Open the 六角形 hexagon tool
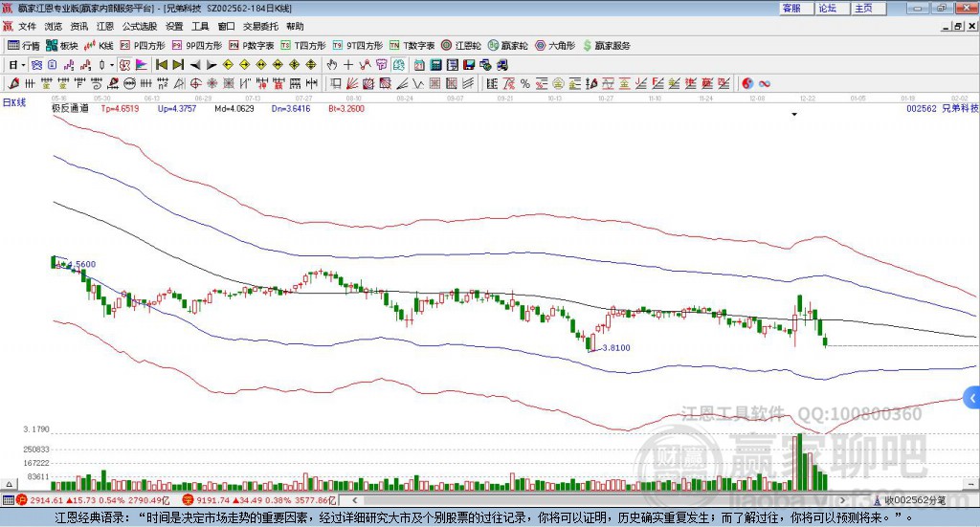The width and height of the screenshot is (980, 527). (554, 45)
